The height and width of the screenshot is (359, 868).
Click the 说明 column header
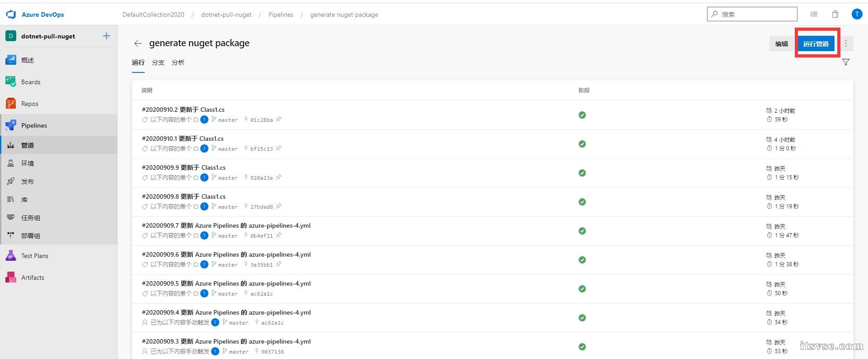pos(147,91)
